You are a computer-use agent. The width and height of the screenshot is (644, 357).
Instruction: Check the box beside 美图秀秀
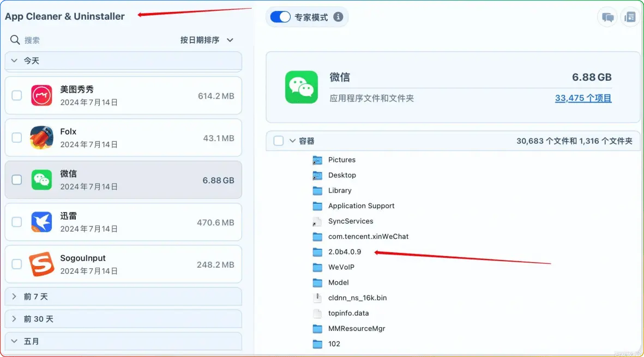[x=17, y=96]
